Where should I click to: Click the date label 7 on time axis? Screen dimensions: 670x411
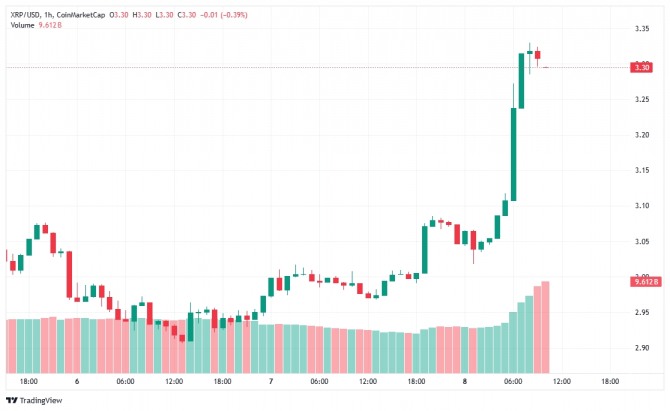[271, 381]
